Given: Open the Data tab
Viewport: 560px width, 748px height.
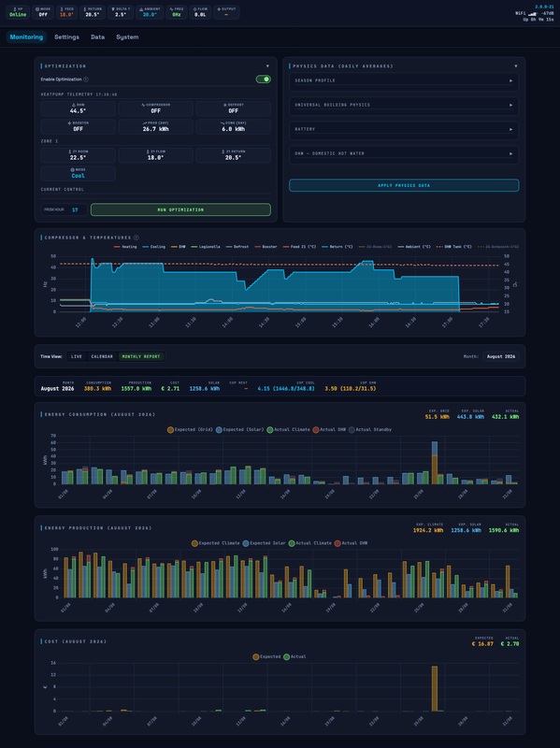Looking at the screenshot, I should pyautogui.click(x=98, y=36).
